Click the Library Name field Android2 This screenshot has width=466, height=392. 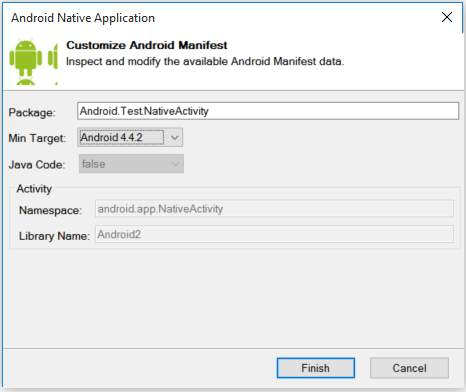274,234
